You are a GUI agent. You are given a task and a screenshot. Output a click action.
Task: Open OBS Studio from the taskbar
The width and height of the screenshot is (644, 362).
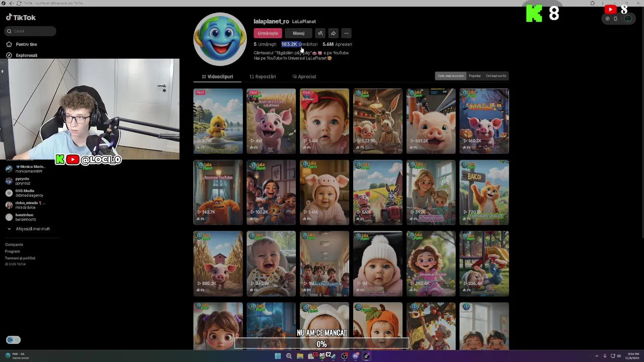click(x=344, y=356)
